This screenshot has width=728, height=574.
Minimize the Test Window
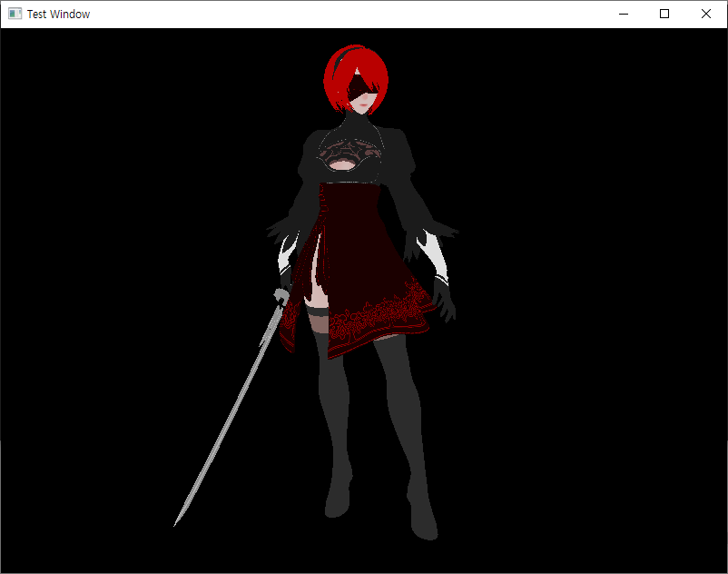click(x=624, y=14)
